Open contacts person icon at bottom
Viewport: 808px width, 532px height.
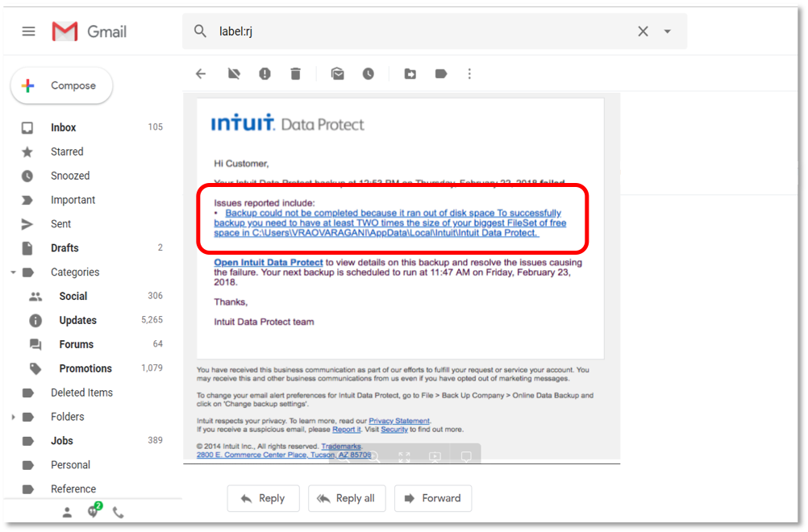[67, 513]
